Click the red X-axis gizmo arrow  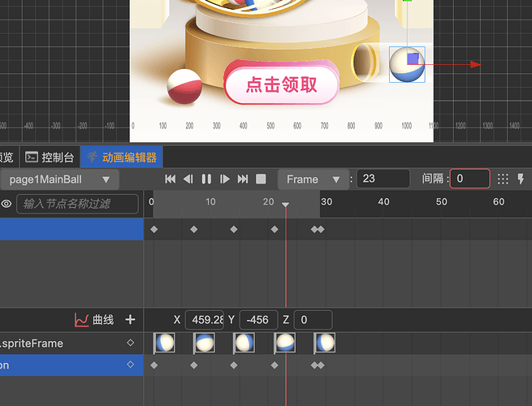(476, 64)
